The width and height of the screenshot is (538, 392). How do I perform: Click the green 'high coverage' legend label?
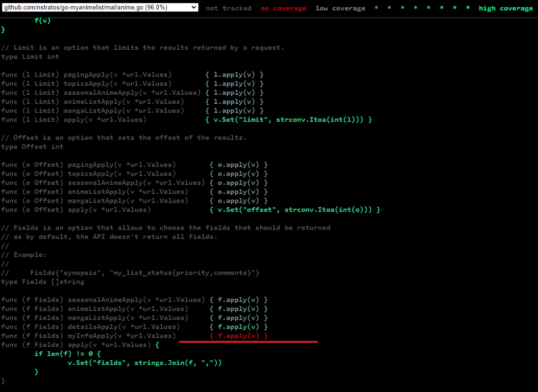506,8
